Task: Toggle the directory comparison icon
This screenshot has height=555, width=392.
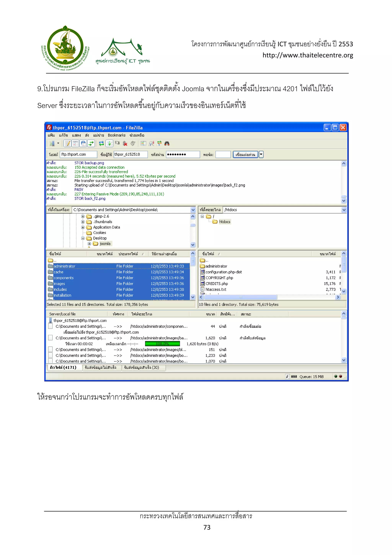Action: 151,143
